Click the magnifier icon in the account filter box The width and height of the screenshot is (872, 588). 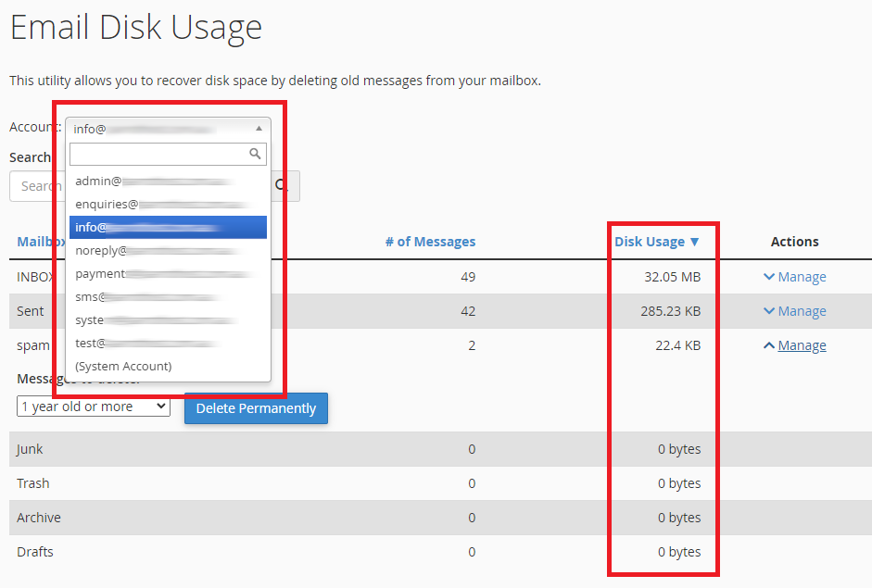(x=255, y=154)
